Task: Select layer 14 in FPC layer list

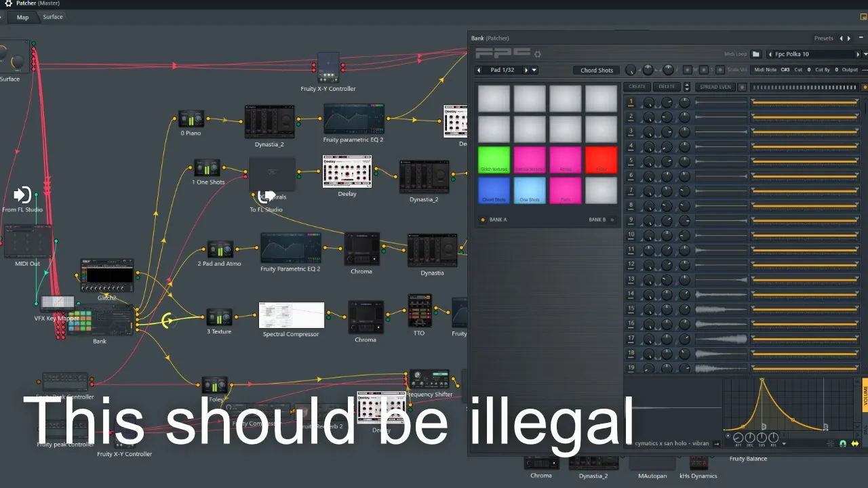Action: [x=631, y=294]
